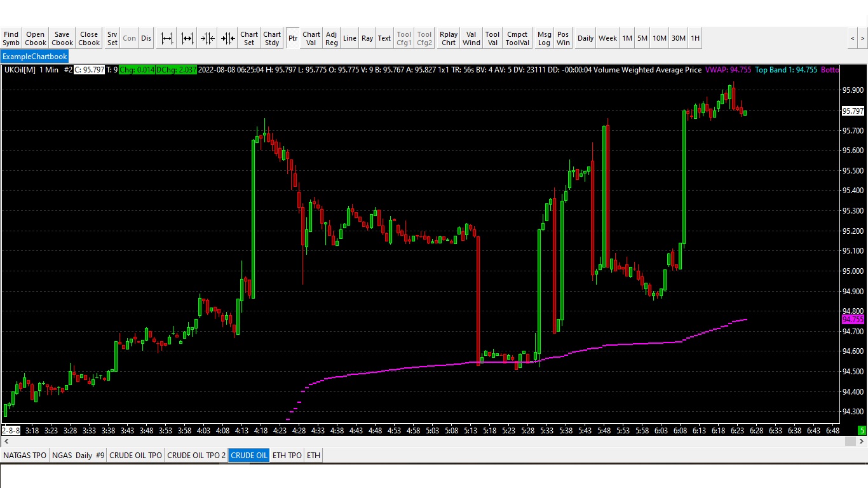The height and width of the screenshot is (488, 868).
Task: Close the chartbook with Close Cbook
Action: 89,39
